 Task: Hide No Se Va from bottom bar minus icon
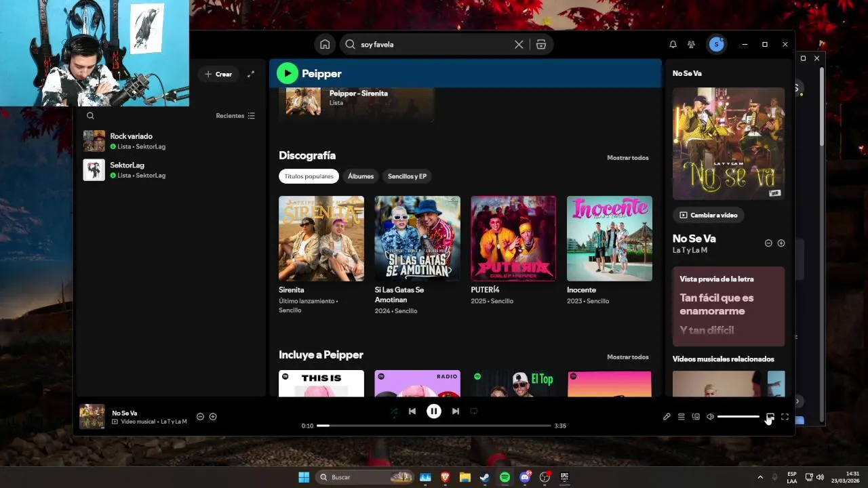click(200, 416)
